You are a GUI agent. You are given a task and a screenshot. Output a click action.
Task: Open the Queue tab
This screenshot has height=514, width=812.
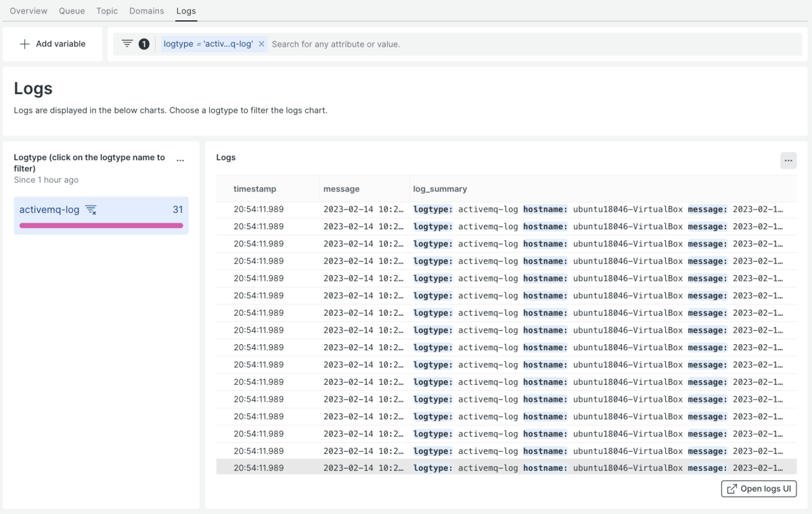(x=72, y=11)
